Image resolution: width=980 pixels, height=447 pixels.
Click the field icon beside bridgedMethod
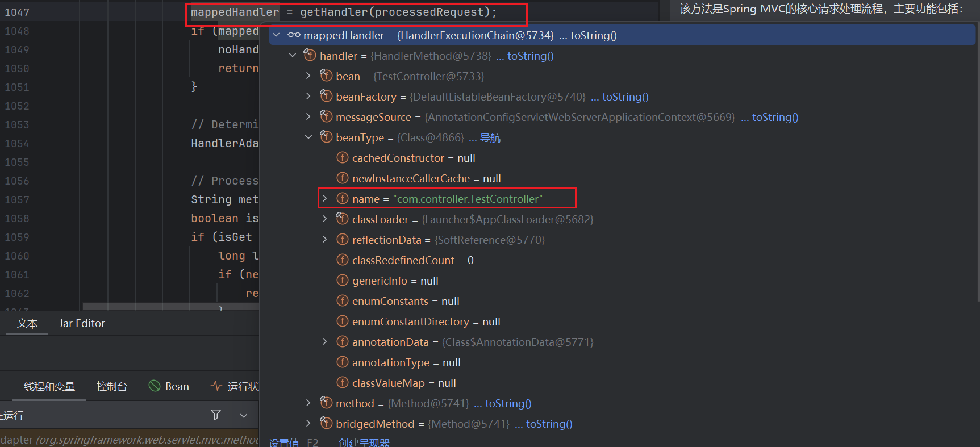tap(326, 424)
